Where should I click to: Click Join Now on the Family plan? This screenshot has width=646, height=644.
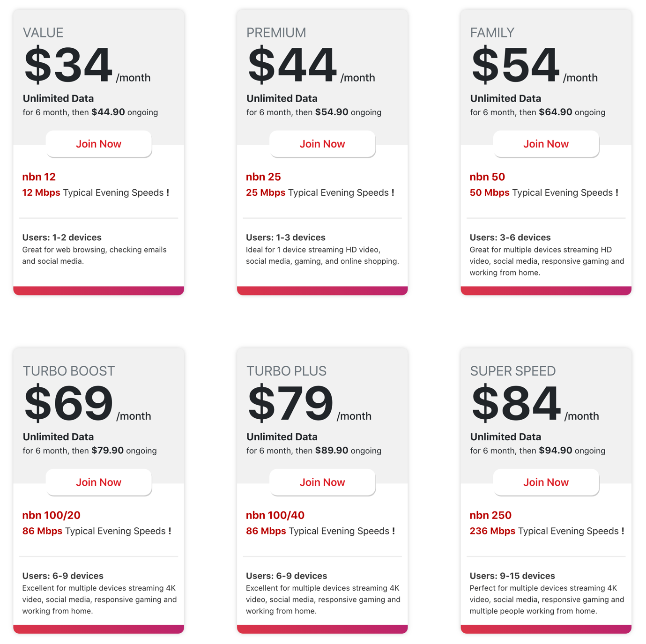pyautogui.click(x=545, y=144)
